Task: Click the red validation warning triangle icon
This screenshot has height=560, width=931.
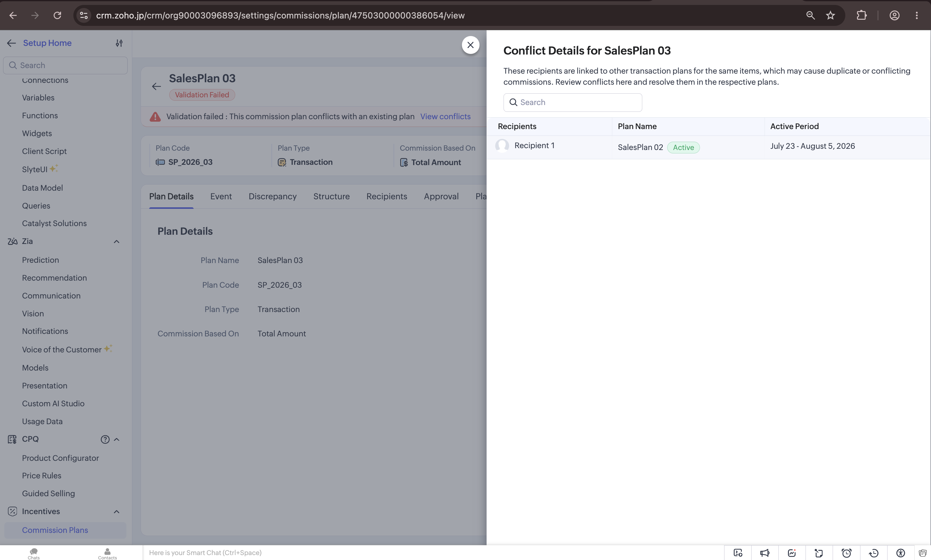Action: click(155, 117)
